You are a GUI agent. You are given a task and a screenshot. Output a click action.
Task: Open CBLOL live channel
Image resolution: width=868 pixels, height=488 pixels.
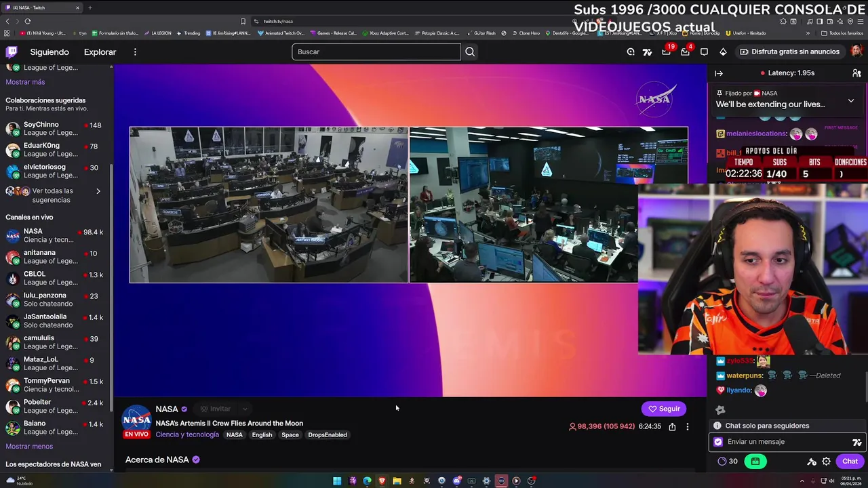(56, 278)
